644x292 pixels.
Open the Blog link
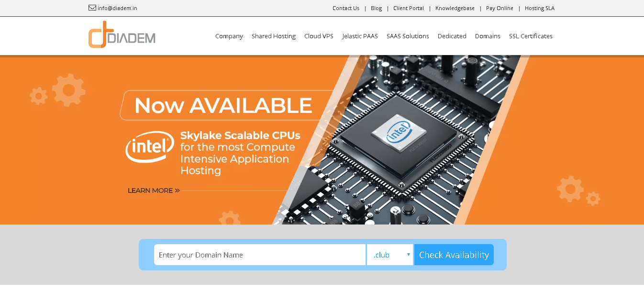pyautogui.click(x=376, y=8)
